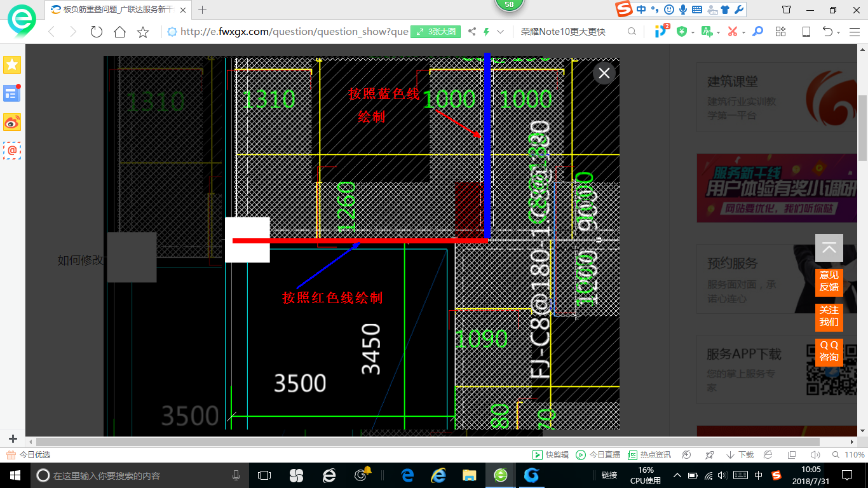Image resolution: width=868 pixels, height=488 pixels.
Task: Focus the URL address field
Action: pos(294,32)
